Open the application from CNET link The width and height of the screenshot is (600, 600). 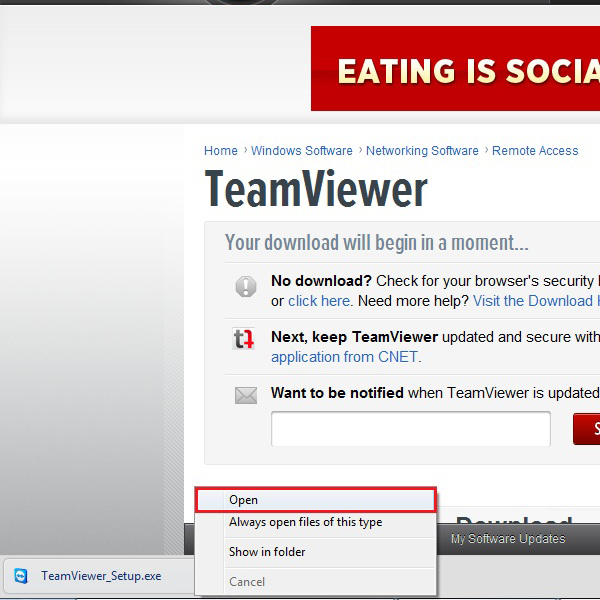[x=344, y=357]
